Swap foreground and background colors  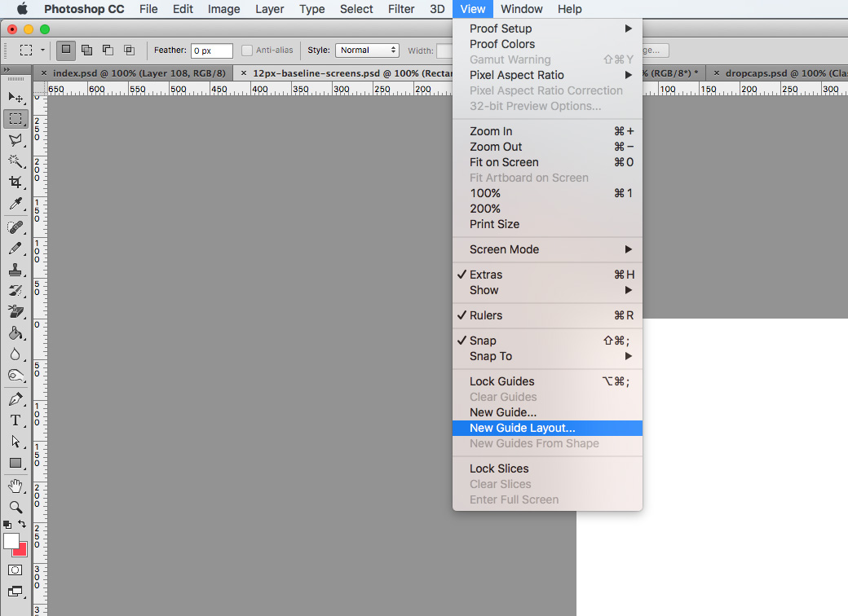coord(22,524)
